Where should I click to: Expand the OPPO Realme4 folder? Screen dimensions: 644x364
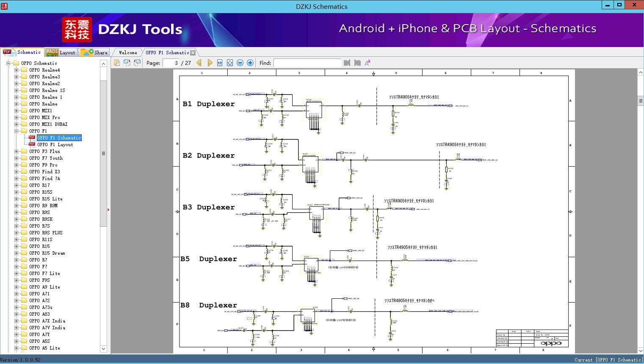click(17, 70)
